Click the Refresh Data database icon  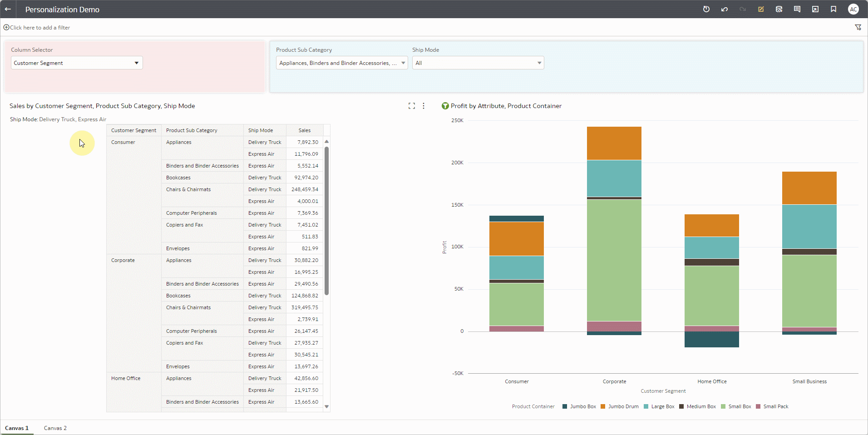point(779,9)
